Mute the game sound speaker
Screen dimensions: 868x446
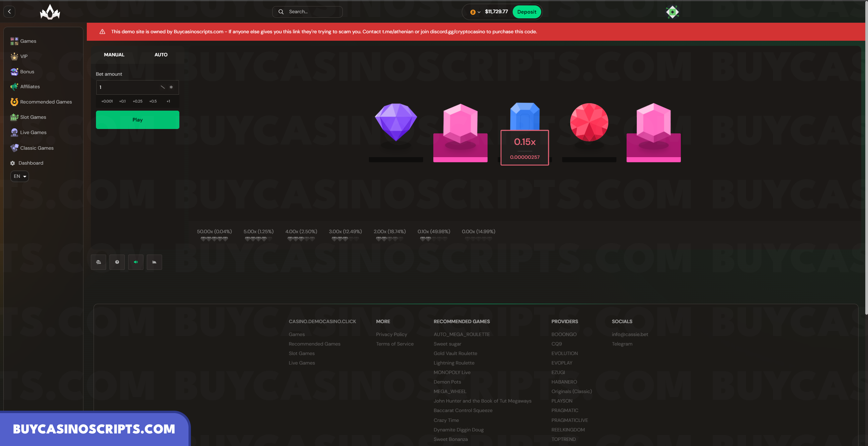click(x=136, y=262)
